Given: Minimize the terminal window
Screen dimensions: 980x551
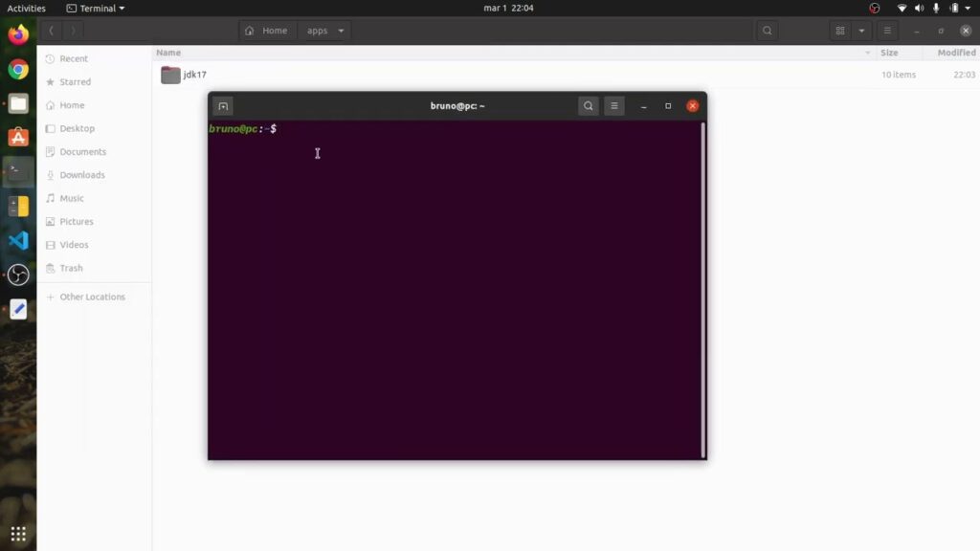Looking at the screenshot, I should click(x=644, y=106).
